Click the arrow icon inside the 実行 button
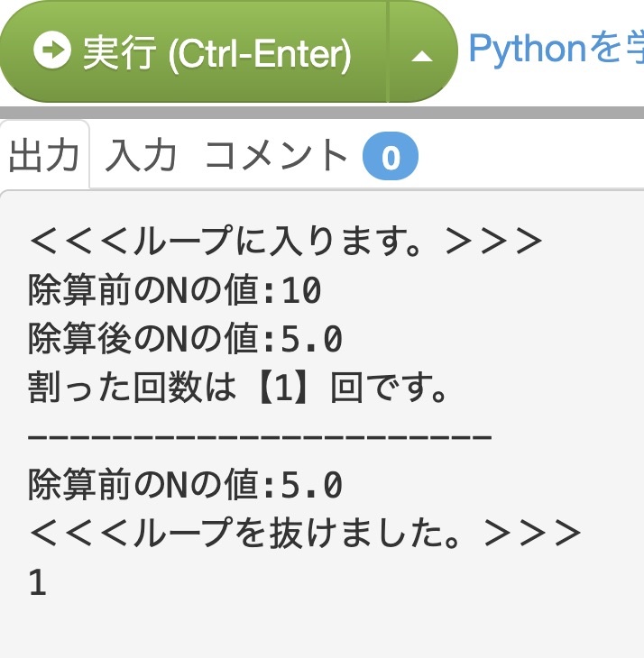This screenshot has height=658, width=644. pyautogui.click(x=52, y=51)
